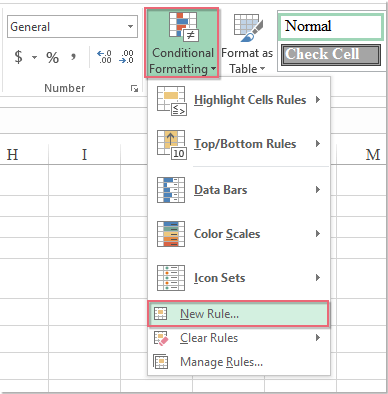Apply the Check Cell style
Viewport: 388px width, 394px height.
pyautogui.click(x=331, y=55)
